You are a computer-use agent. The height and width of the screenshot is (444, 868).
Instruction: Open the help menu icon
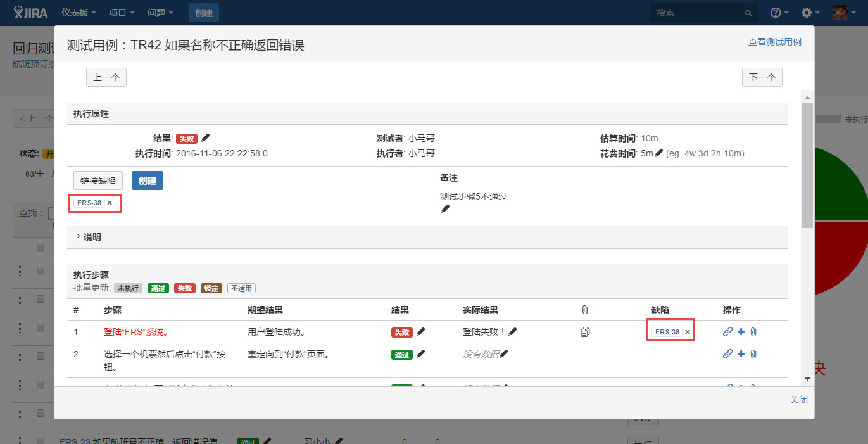tap(779, 13)
